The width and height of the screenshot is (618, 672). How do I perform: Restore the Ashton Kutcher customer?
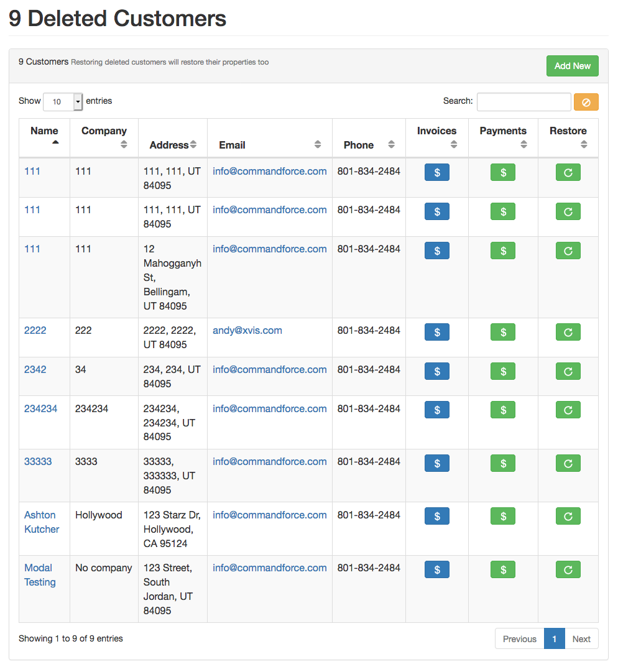pyautogui.click(x=568, y=517)
